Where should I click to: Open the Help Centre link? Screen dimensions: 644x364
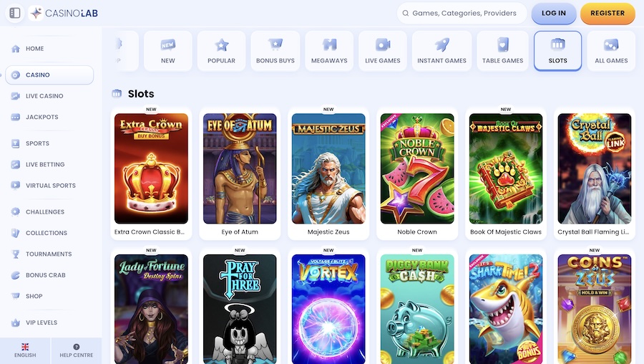(x=76, y=350)
